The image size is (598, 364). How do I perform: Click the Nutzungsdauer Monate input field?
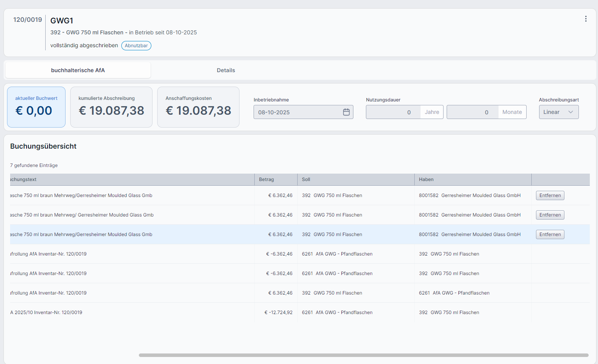pyautogui.click(x=472, y=112)
